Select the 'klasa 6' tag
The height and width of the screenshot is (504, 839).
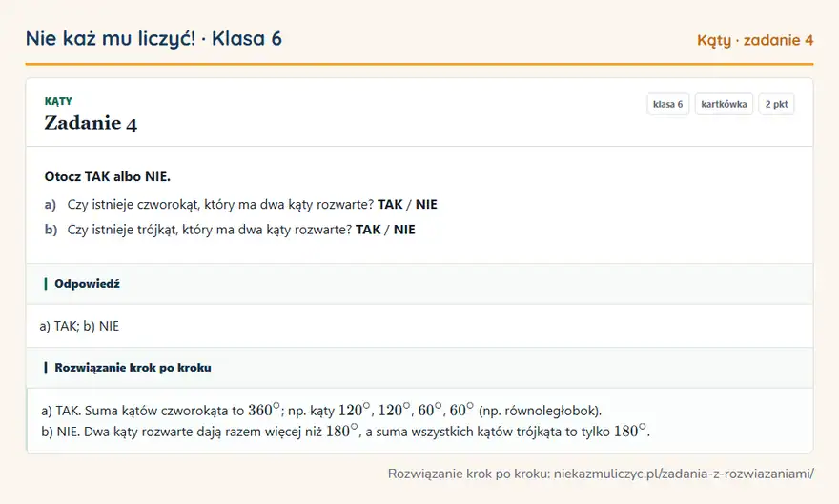pos(667,104)
